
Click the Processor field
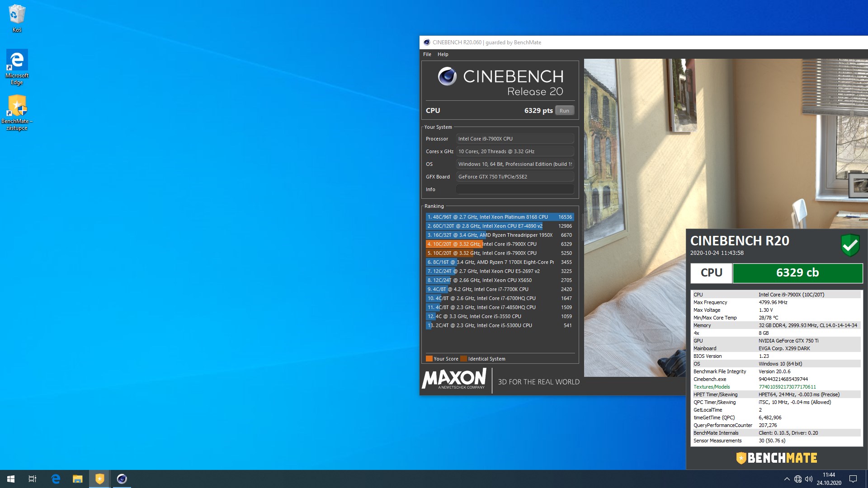pos(515,139)
